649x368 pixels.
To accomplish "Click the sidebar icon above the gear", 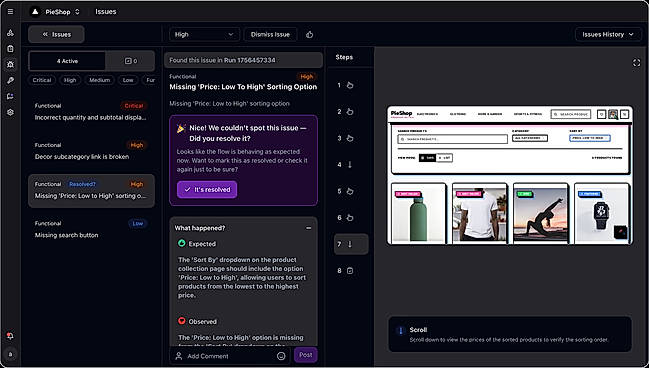I will [x=10, y=96].
